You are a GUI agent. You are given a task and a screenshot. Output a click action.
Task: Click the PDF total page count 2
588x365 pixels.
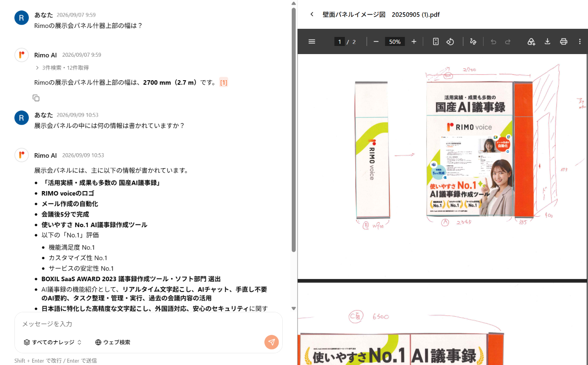point(354,42)
